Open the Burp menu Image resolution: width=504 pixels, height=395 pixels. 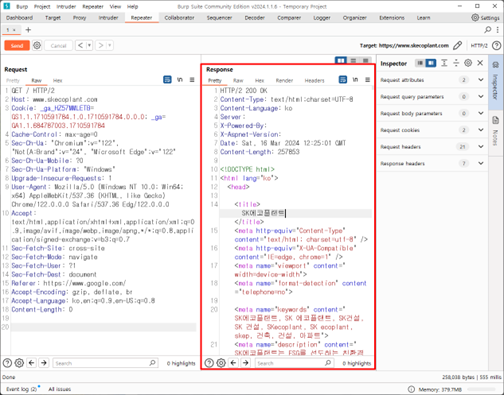(22, 6)
